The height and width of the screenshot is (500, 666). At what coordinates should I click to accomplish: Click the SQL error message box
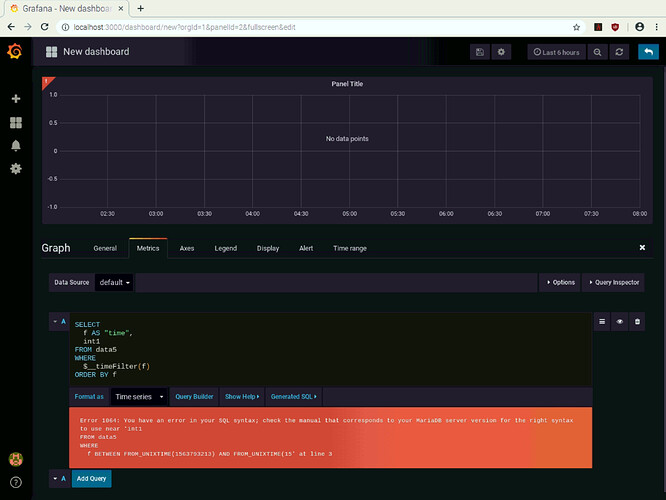tap(330, 438)
